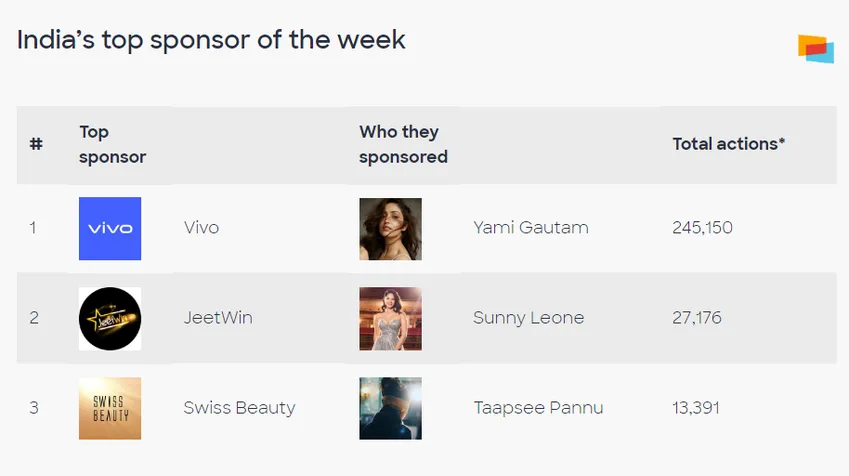
Task: Select the 27,176 total actions value
Action: pos(697,318)
